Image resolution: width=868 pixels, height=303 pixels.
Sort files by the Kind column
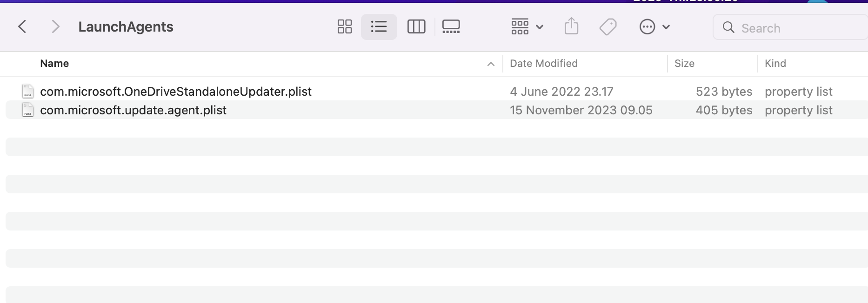pos(775,64)
